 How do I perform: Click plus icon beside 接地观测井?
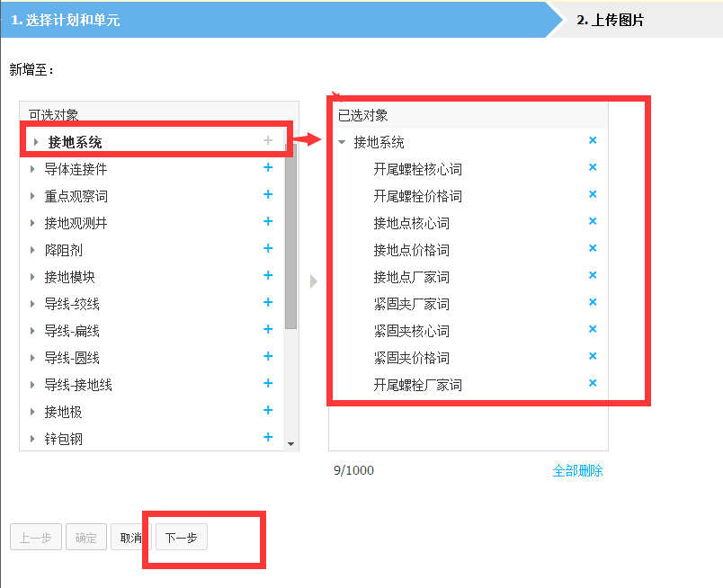[268, 221]
